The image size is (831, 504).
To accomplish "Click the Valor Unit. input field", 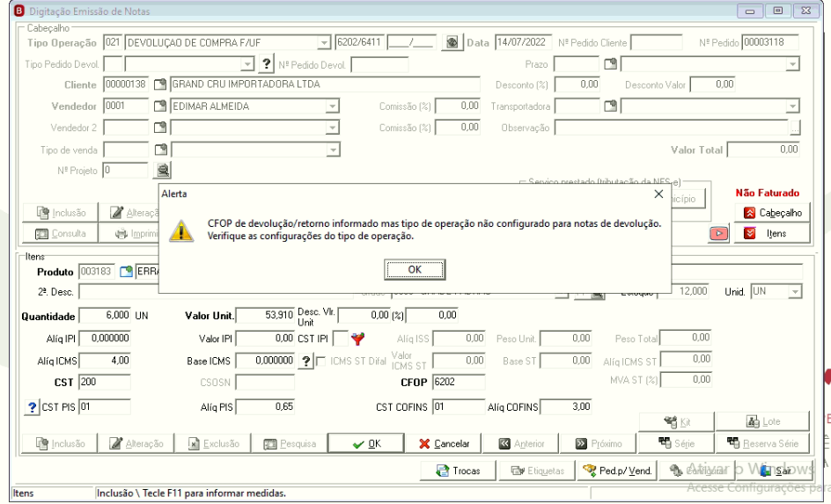I will [265, 316].
